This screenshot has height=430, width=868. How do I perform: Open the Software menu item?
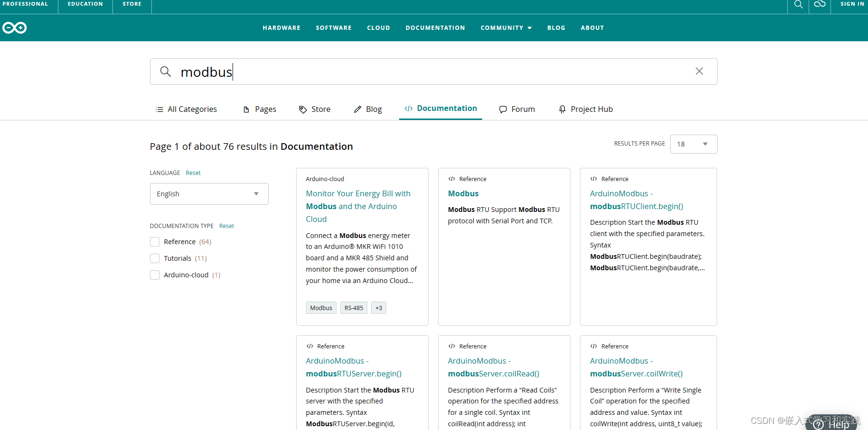click(334, 28)
